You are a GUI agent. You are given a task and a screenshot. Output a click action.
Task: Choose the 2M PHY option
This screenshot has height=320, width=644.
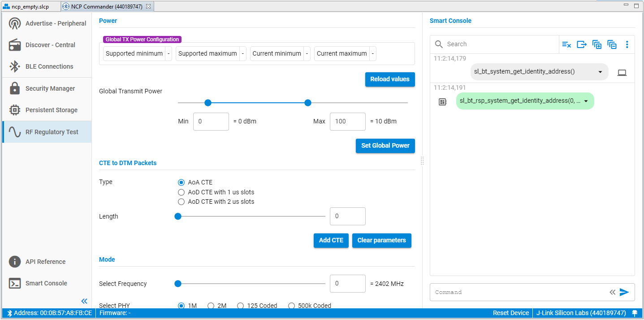(211, 305)
